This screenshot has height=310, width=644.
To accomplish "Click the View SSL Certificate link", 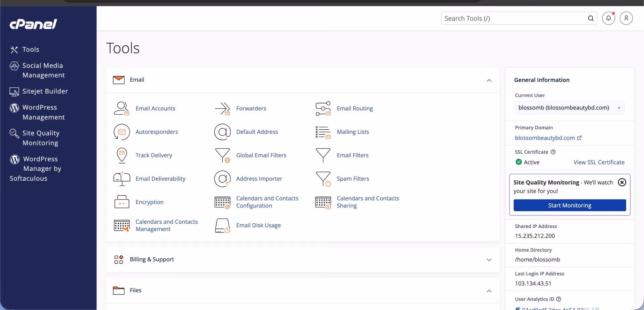I will coord(599,162).
